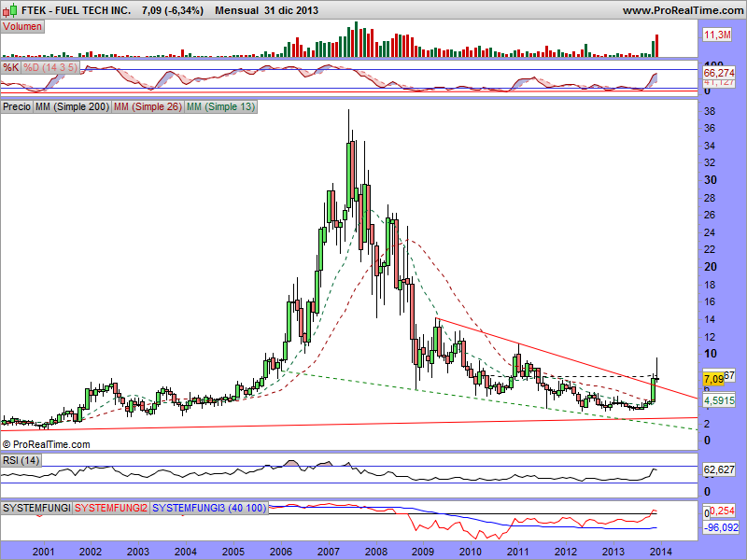Screen dimensions: 747x560
Task: Click the 14 level on price axis
Action: coord(710,319)
